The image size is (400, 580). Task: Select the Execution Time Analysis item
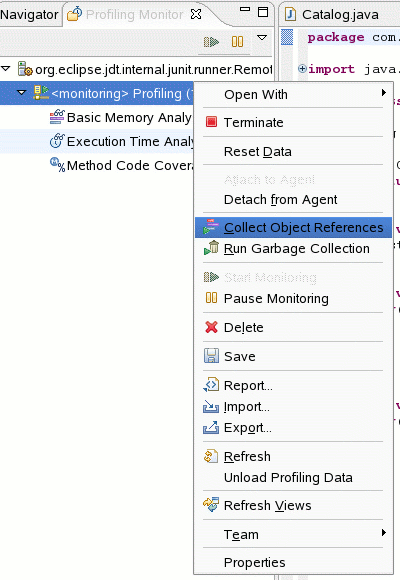coord(122,141)
